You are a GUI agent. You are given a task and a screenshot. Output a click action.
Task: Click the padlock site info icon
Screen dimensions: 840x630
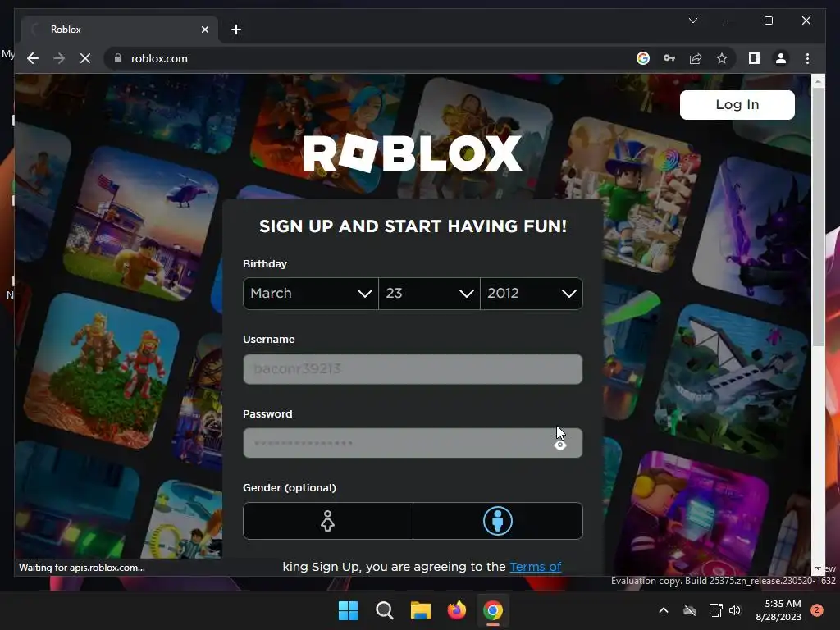coord(118,58)
